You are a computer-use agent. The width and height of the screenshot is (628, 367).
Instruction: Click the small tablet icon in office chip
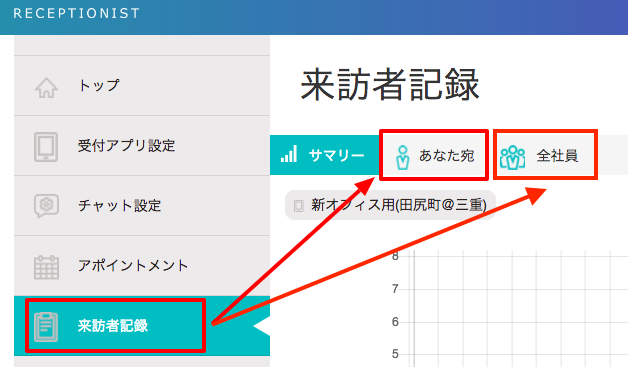pyautogui.click(x=298, y=206)
